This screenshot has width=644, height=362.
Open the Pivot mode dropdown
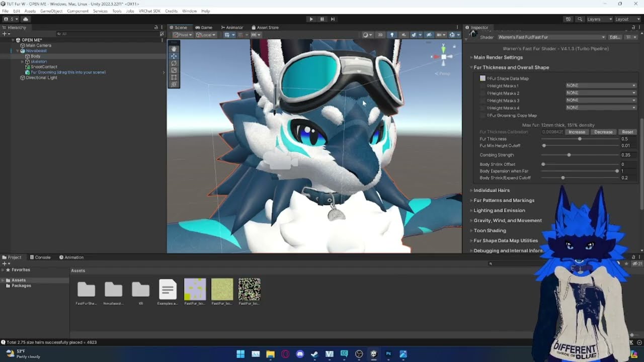coord(183,35)
